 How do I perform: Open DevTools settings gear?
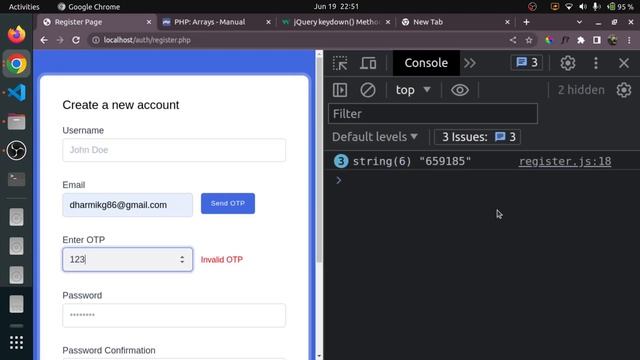point(567,63)
